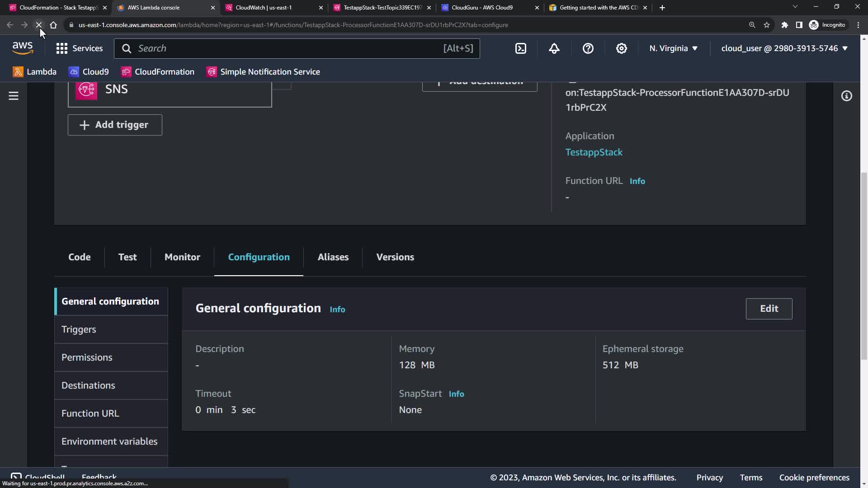
Task: Click the page vertical scrollbar
Action: 863,265
